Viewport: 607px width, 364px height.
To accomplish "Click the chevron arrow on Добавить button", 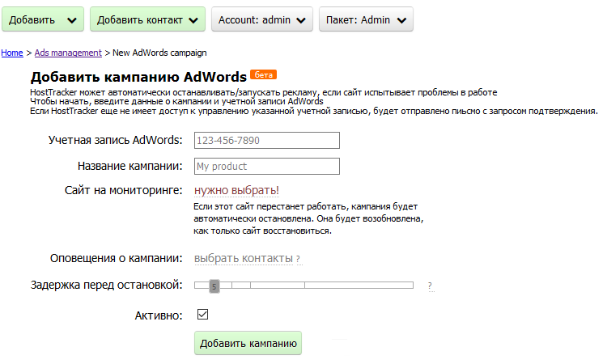I will 72,20.
